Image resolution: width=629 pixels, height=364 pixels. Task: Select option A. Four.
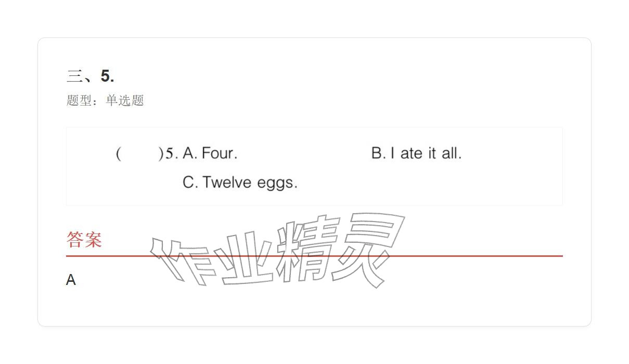tap(210, 153)
